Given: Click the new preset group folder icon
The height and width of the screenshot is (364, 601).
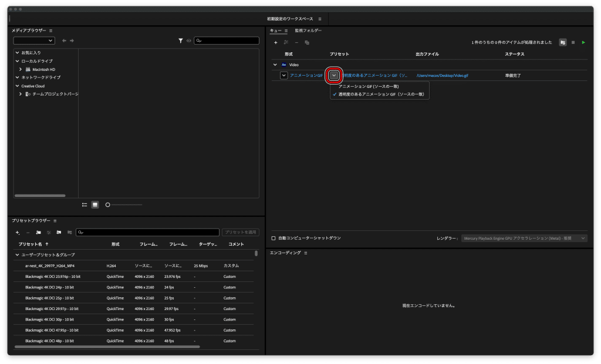Looking at the screenshot, I should pyautogui.click(x=38, y=233).
